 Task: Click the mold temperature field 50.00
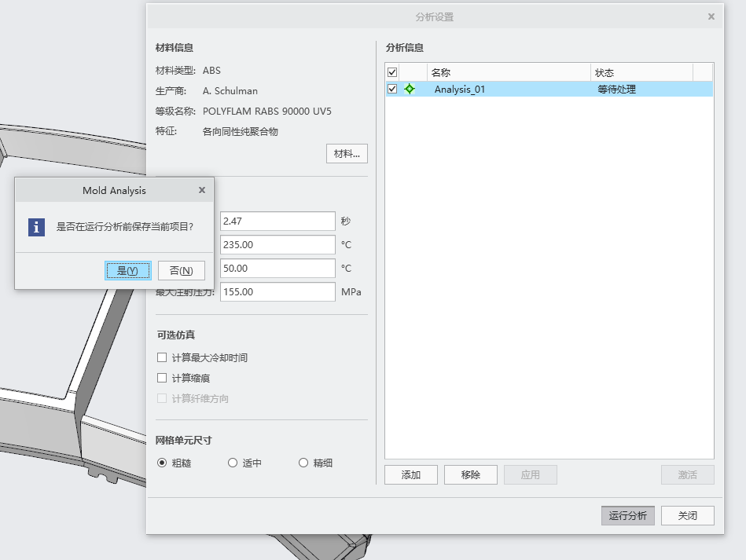coord(277,268)
